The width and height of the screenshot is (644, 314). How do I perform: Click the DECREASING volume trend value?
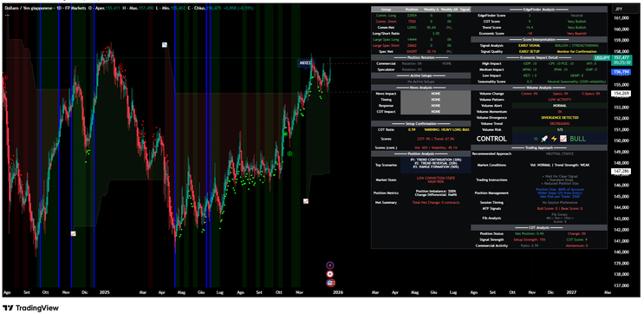click(559, 124)
